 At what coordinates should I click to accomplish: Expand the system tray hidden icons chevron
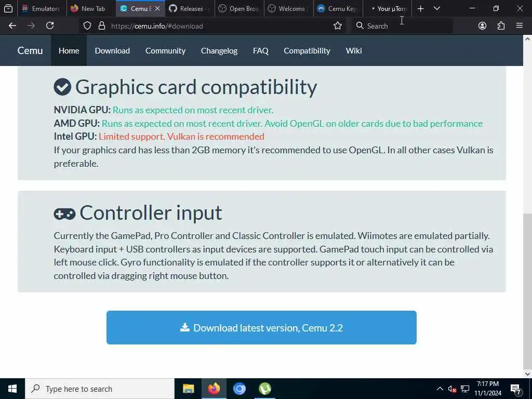[440, 389]
